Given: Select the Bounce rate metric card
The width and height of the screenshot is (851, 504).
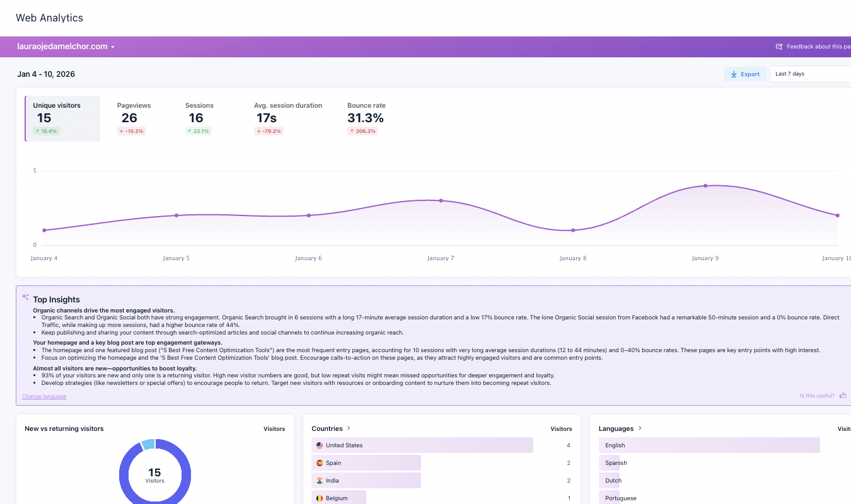Looking at the screenshot, I should tap(365, 118).
